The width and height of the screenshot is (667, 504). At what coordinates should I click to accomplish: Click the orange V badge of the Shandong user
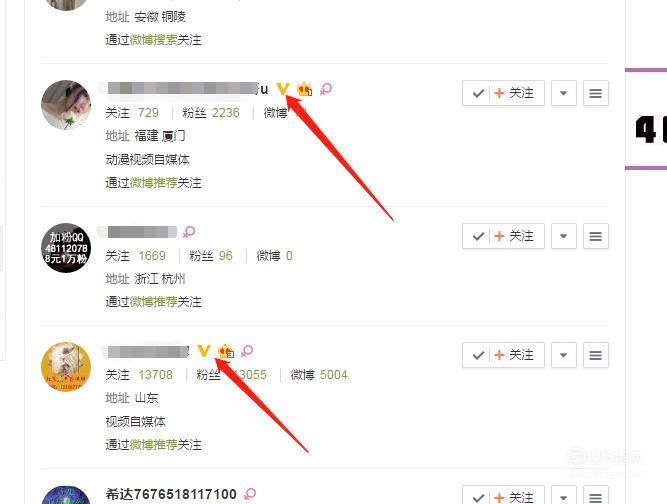(x=204, y=351)
